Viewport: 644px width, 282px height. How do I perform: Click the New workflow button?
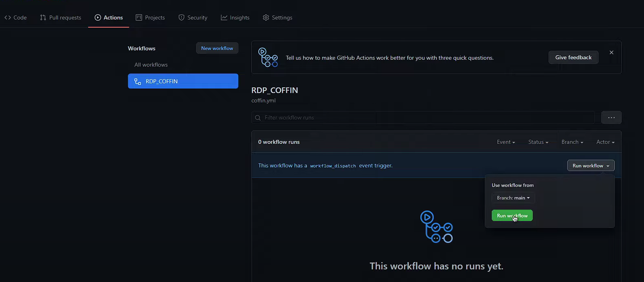click(217, 48)
